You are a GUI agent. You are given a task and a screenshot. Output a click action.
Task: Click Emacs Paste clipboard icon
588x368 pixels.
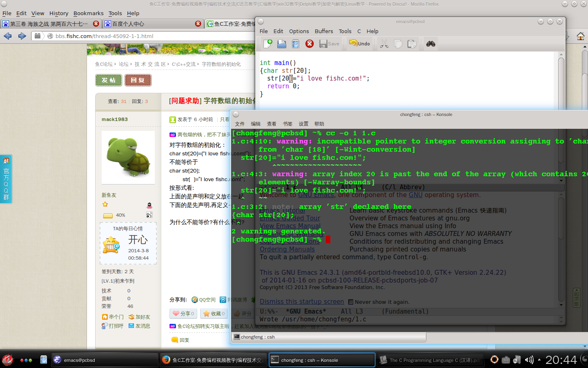coord(412,43)
